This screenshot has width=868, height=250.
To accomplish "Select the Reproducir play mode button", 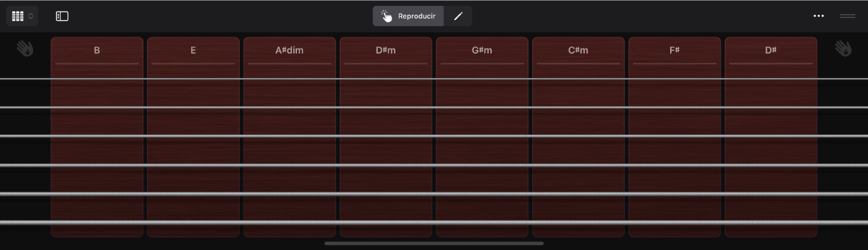I will (x=408, y=16).
